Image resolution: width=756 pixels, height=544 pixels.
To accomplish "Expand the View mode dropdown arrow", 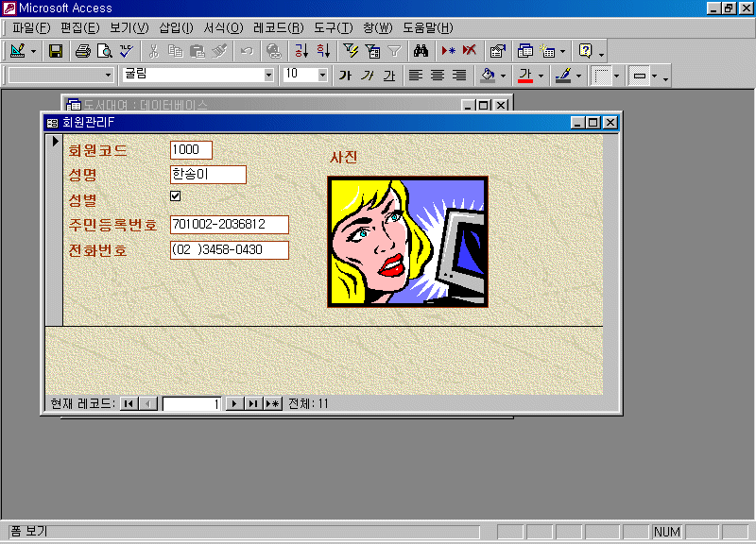I will [x=33, y=51].
